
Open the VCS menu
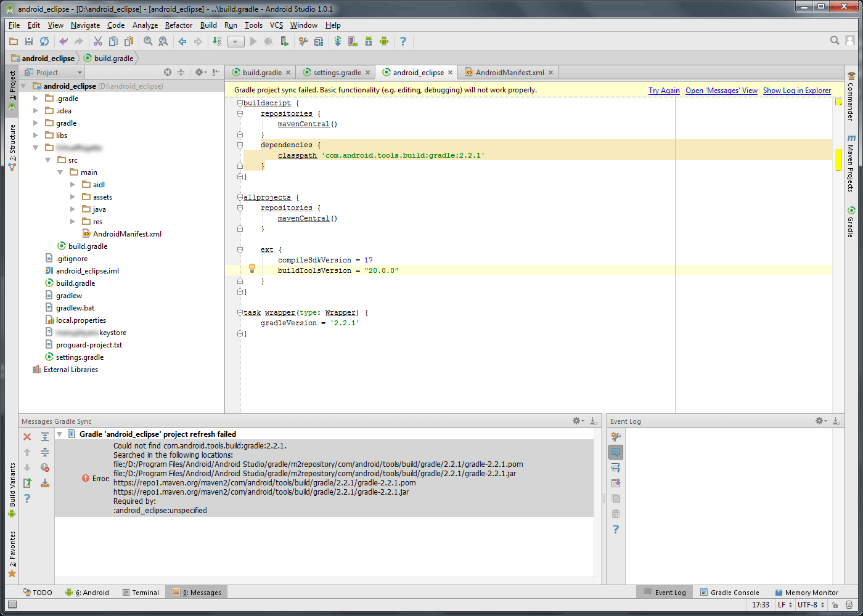[x=276, y=25]
